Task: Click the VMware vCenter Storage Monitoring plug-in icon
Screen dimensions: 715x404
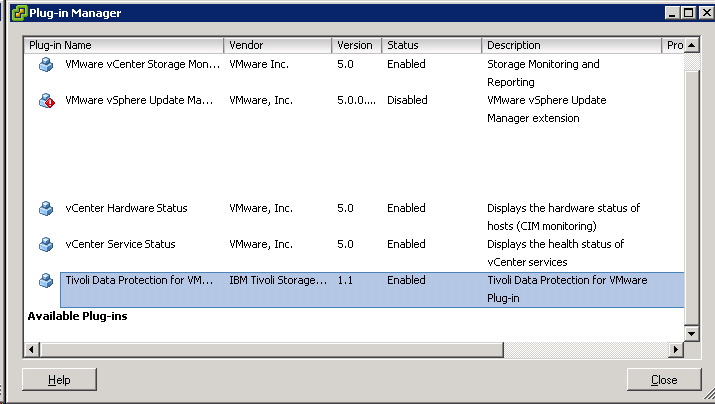Action: click(x=46, y=65)
